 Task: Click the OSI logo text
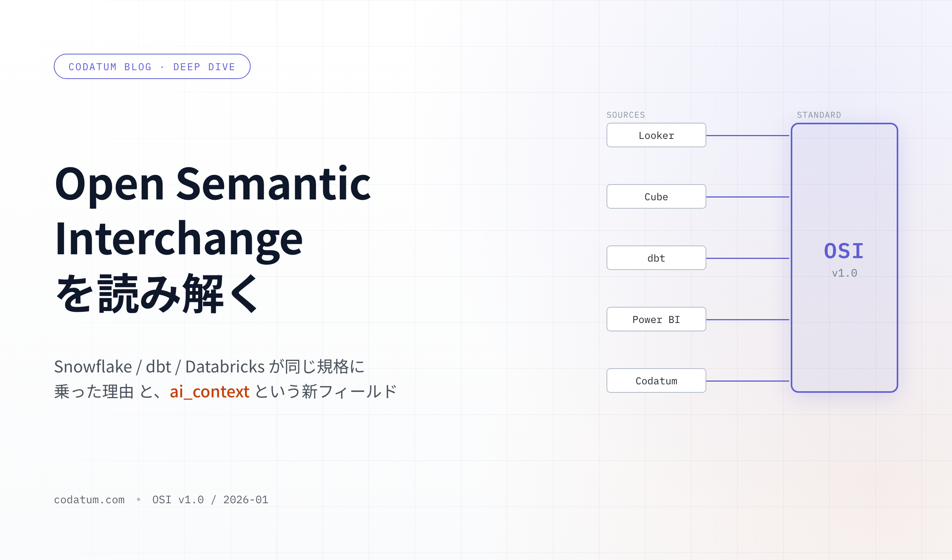tap(844, 251)
